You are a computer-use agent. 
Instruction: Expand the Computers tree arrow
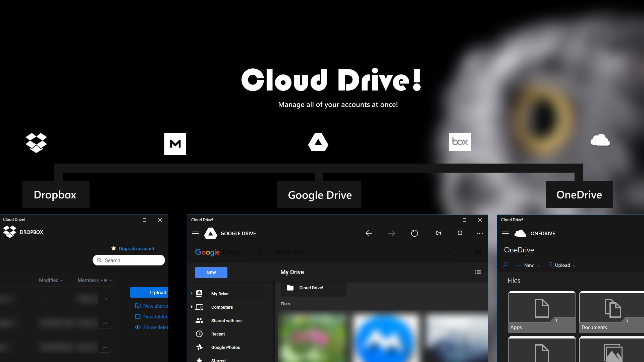[x=192, y=307]
